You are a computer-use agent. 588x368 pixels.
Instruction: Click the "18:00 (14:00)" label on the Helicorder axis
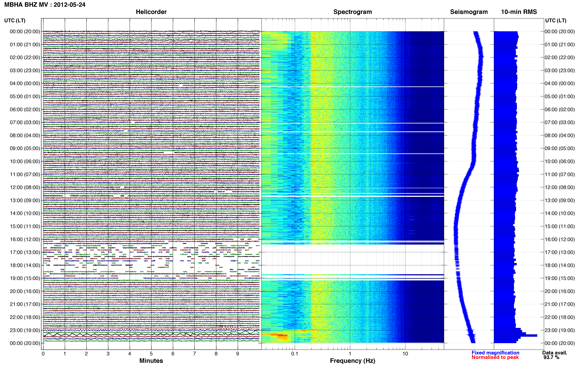25,265
